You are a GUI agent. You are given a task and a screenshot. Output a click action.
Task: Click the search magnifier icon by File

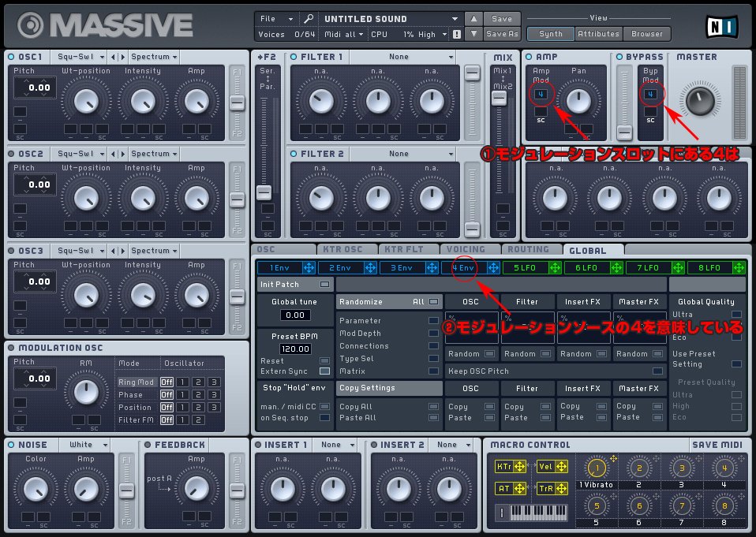[x=308, y=19]
